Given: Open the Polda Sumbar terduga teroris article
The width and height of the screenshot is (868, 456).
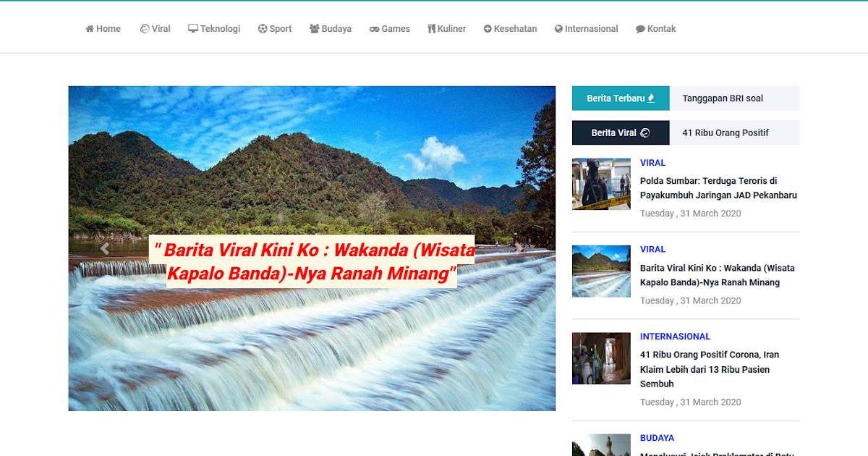Looking at the screenshot, I should click(718, 187).
